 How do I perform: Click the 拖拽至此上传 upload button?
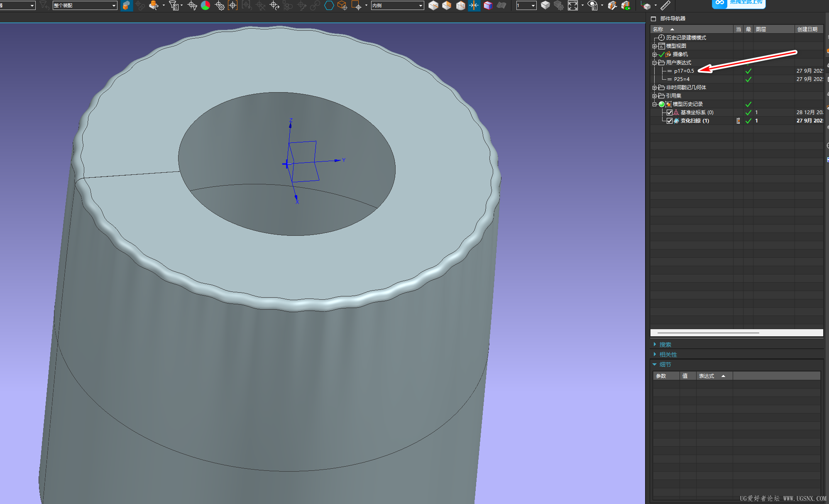pyautogui.click(x=739, y=3)
